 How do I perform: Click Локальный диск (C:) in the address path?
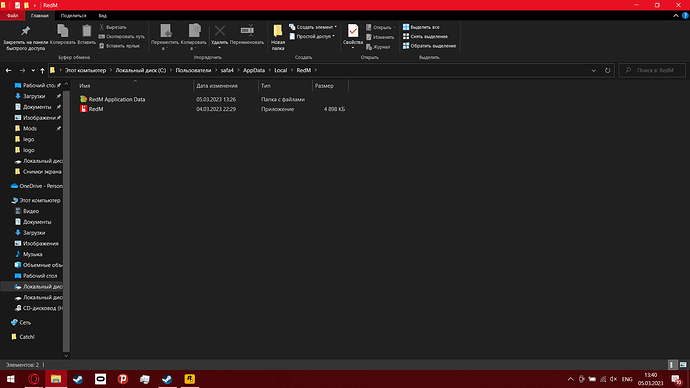(x=141, y=70)
